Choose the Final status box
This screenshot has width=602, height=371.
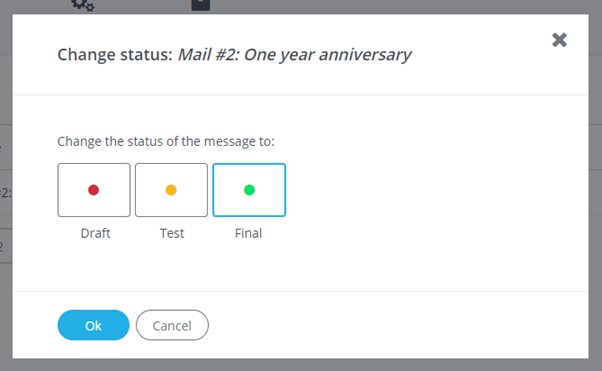[x=249, y=190]
